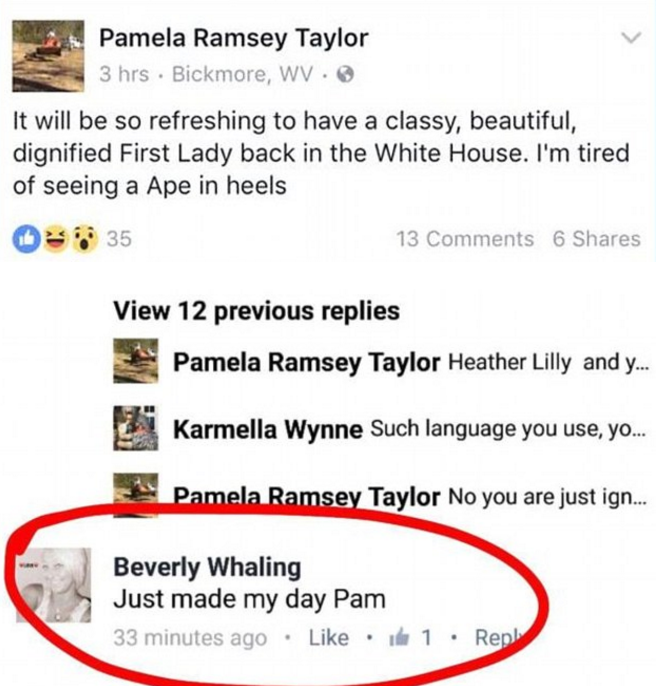The width and height of the screenshot is (656, 686).
Task: Open Beverly Whaling's profile name
Action: pos(207,567)
